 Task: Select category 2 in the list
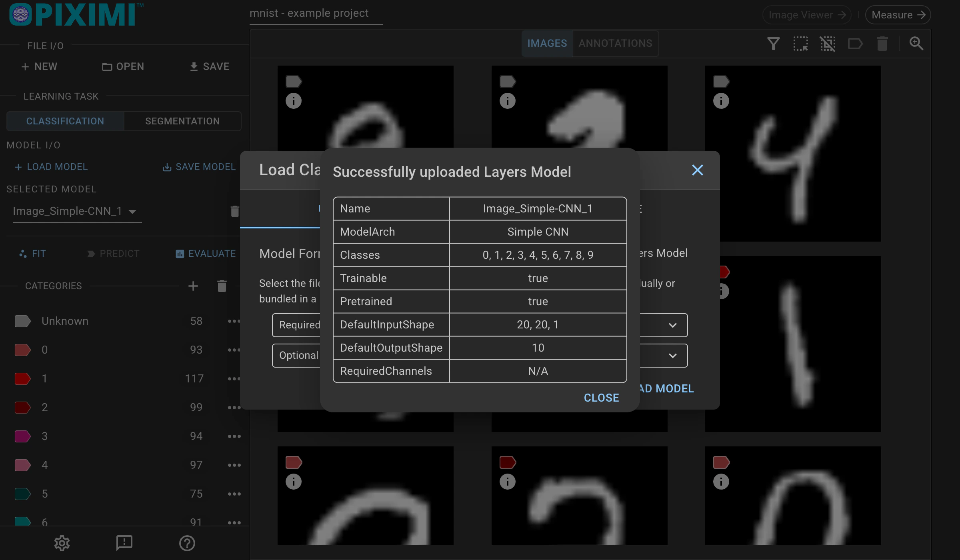124,407
